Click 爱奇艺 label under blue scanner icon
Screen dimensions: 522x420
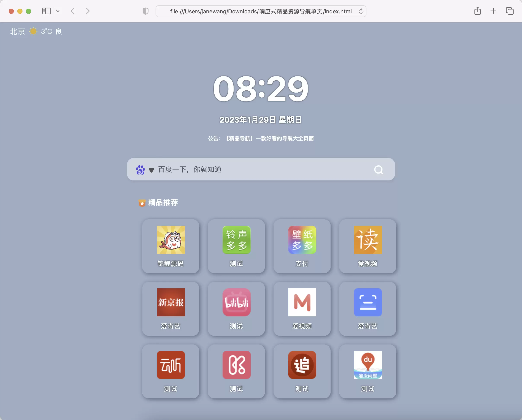pos(368,326)
